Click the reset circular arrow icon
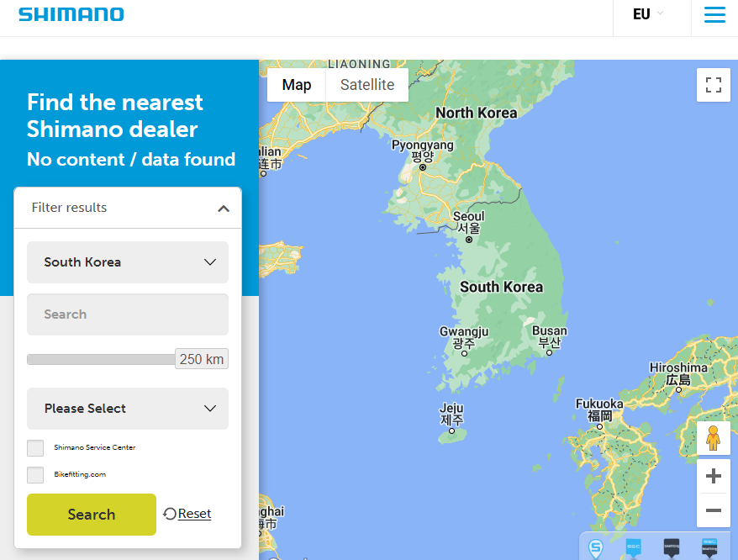The image size is (738, 560). (170, 514)
